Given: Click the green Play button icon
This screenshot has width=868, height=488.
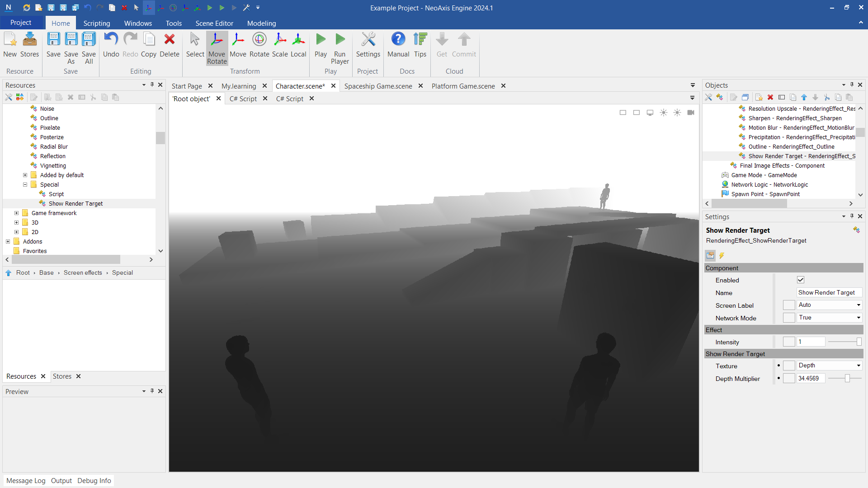Looking at the screenshot, I should click(321, 40).
